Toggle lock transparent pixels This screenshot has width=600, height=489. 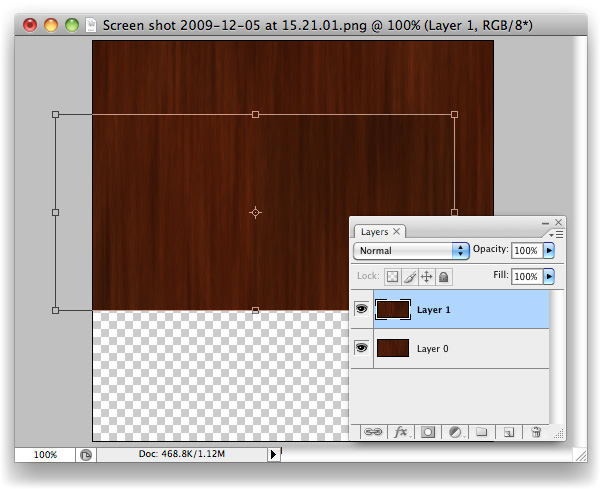(393, 277)
